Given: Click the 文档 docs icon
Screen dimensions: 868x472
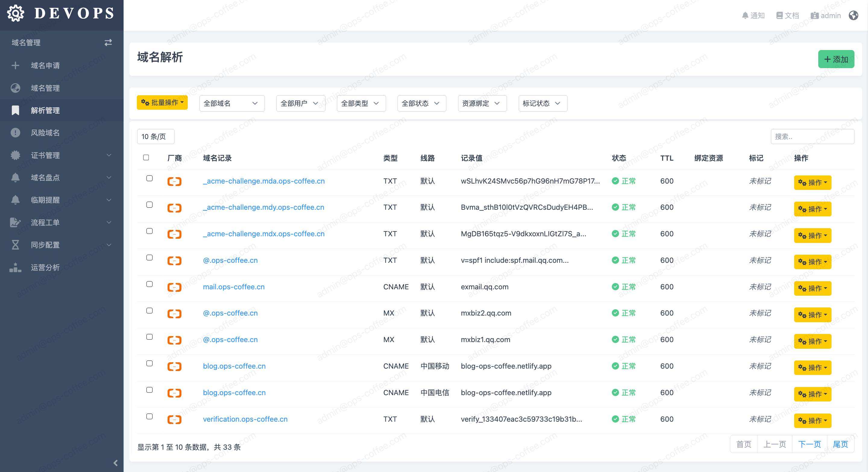Looking at the screenshot, I should coord(779,15).
